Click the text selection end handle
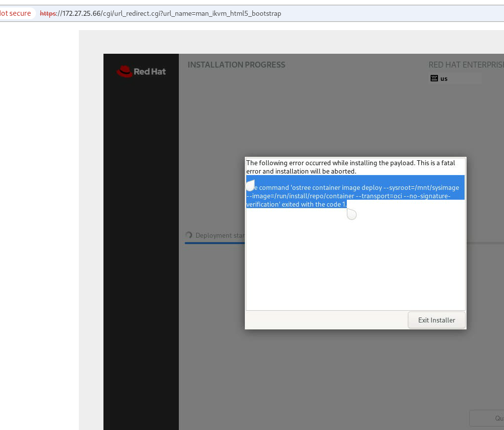Image resolution: width=504 pixels, height=430 pixels. [x=352, y=214]
